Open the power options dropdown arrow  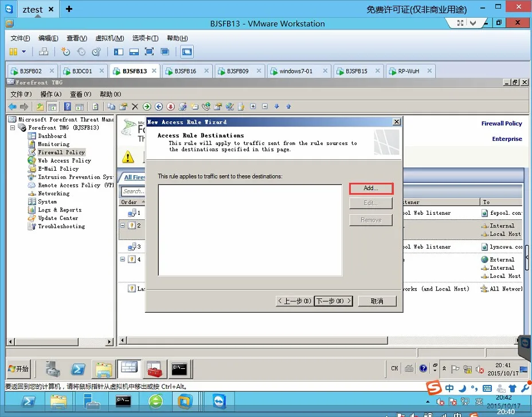coord(24,52)
